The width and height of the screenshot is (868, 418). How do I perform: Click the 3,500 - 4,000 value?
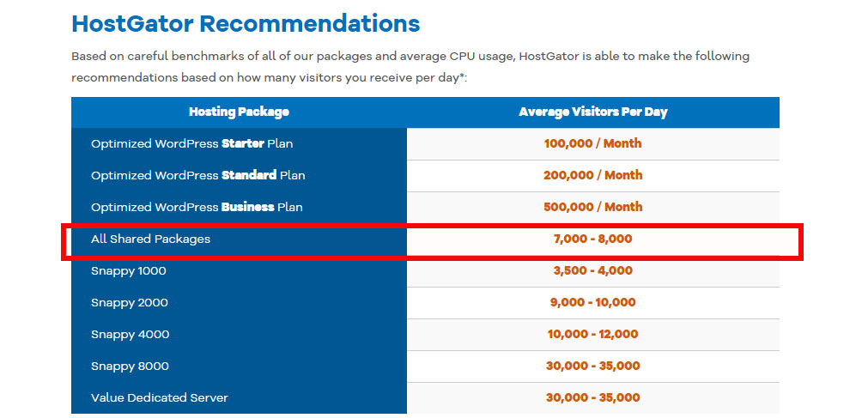593,270
